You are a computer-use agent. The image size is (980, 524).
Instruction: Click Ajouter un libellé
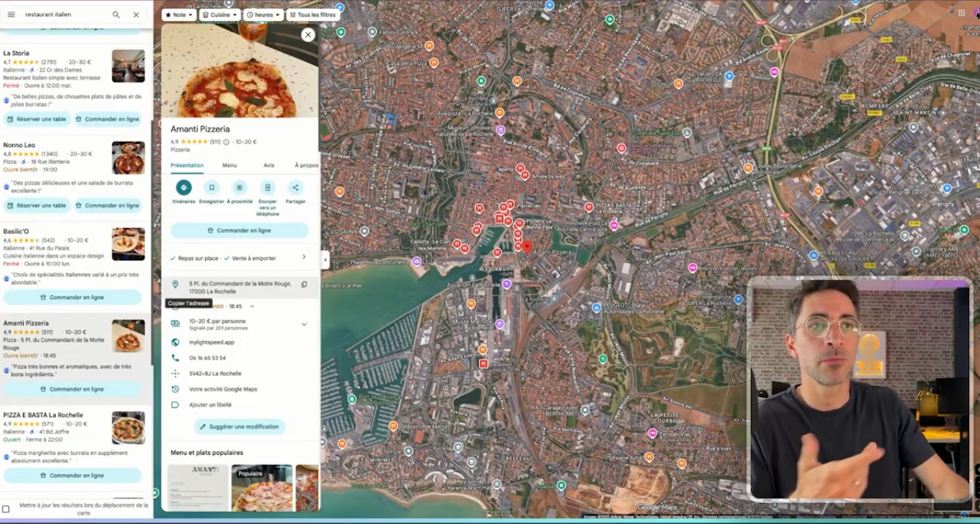pos(210,405)
